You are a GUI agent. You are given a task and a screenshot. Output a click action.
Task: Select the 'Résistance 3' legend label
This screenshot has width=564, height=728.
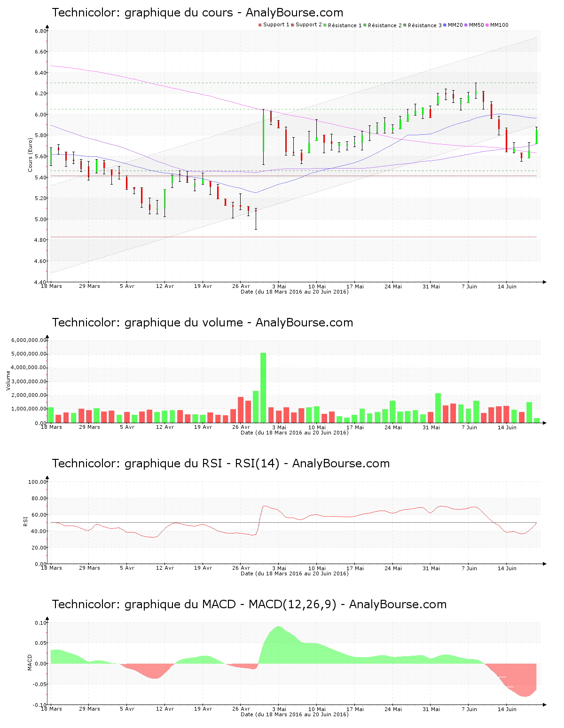(x=425, y=25)
